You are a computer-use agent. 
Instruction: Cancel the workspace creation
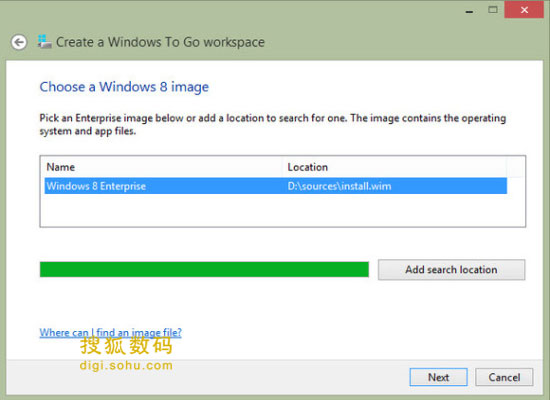[504, 377]
